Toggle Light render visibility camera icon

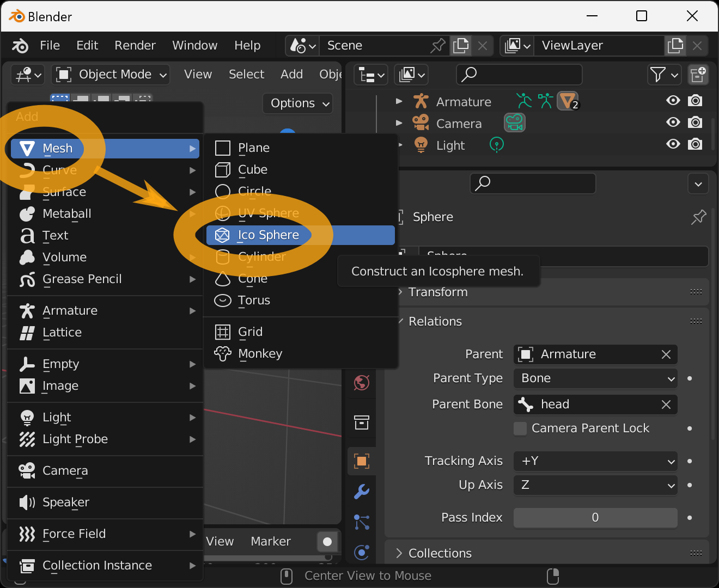coord(695,144)
